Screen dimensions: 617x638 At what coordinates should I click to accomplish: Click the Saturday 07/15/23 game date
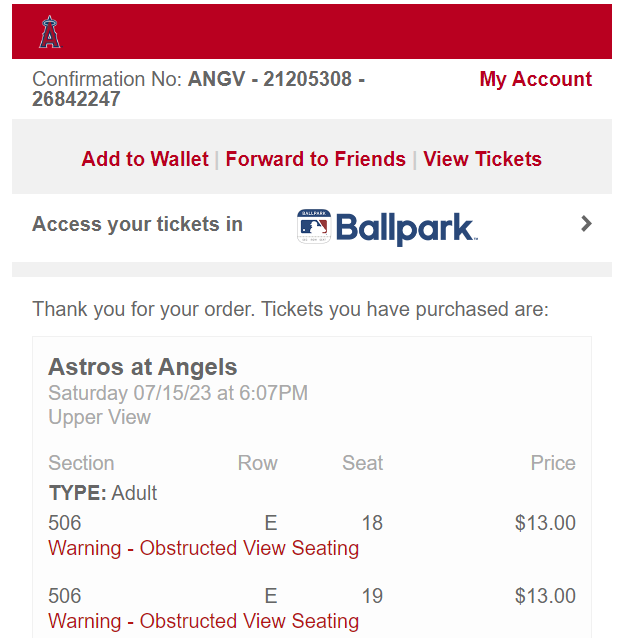(178, 393)
